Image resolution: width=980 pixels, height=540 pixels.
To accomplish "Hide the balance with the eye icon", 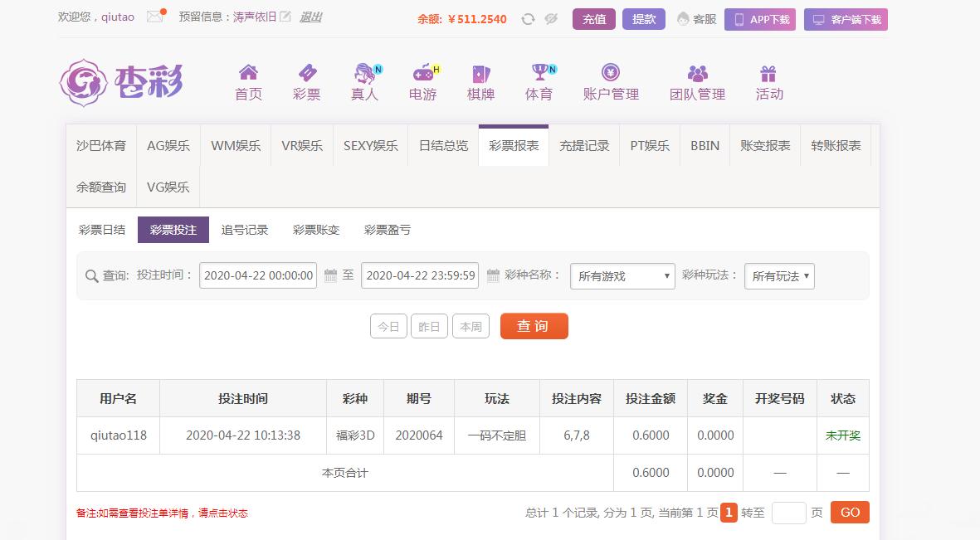I will point(551,19).
